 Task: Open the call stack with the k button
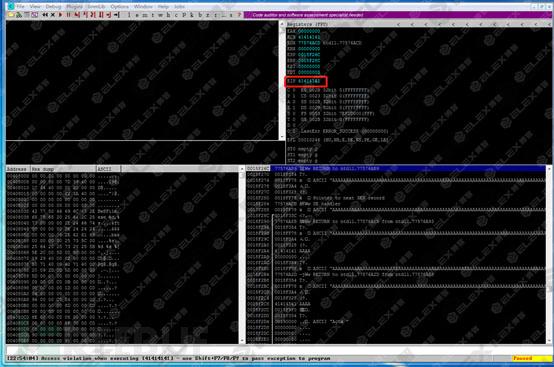click(192, 15)
